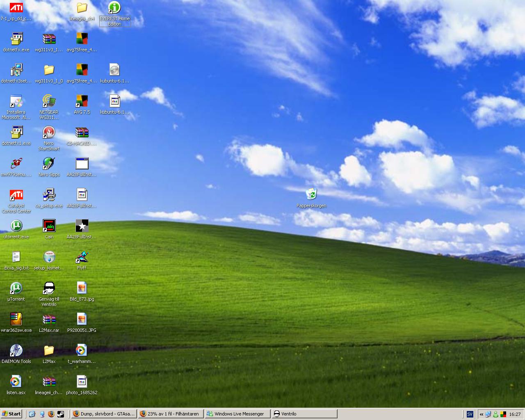The width and height of the screenshot is (525, 420).
Task: Click the green Messenger tray icon
Action: 495,414
